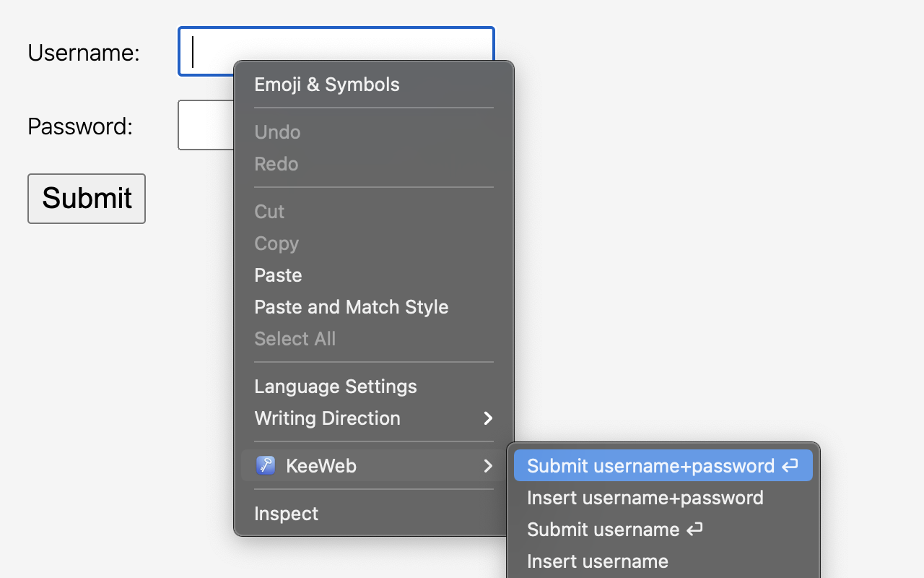Expand the KeeWeb submenu chevron
This screenshot has height=578, width=924.
pos(487,466)
